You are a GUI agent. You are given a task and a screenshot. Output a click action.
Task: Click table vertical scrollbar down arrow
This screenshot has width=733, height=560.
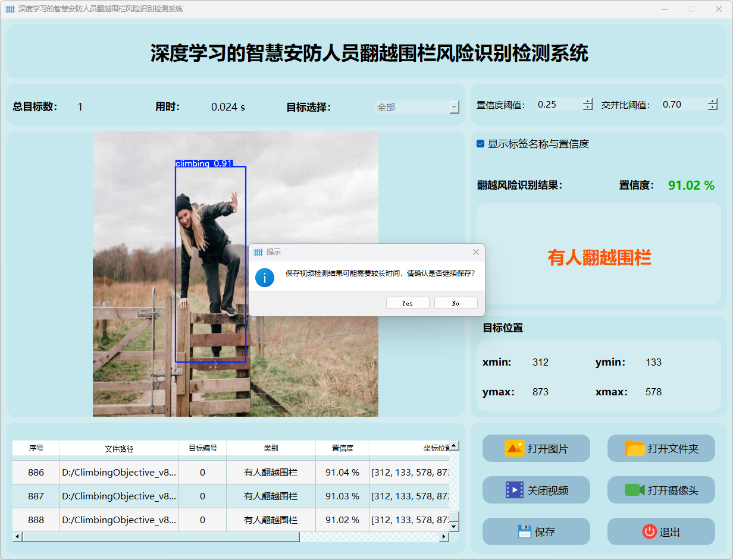(x=454, y=526)
